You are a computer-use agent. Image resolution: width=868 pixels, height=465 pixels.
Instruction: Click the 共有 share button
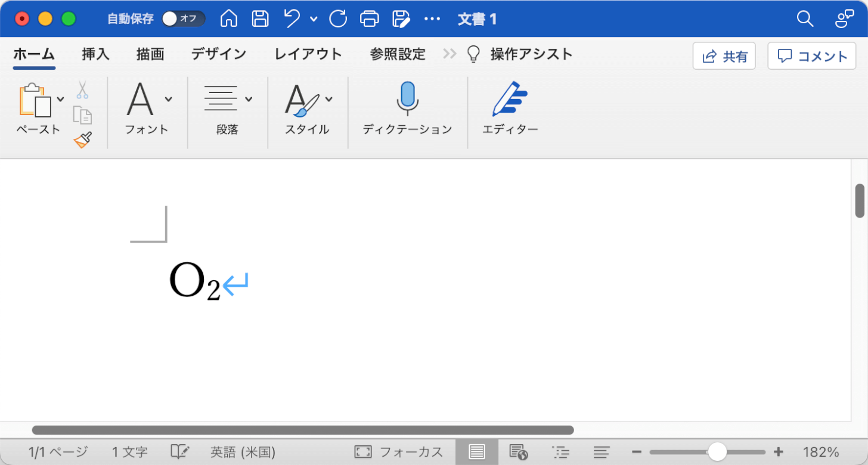(724, 56)
